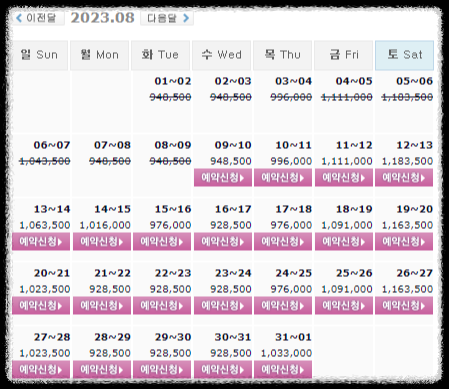Click price 976,000 under 15~16
The image size is (449, 389).
click(x=170, y=225)
